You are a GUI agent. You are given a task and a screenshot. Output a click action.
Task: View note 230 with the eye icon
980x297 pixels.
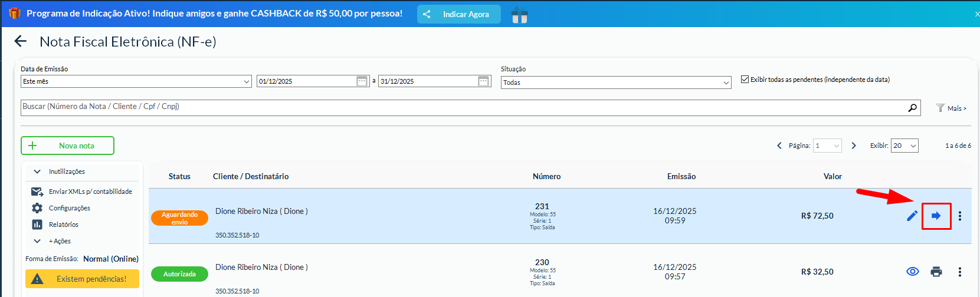(x=912, y=272)
